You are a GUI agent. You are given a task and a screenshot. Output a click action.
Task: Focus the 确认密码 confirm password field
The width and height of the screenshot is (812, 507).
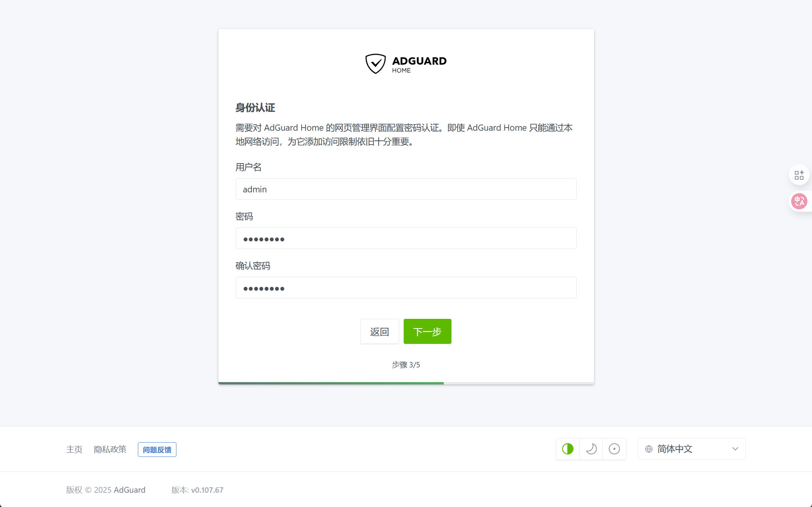click(x=406, y=288)
